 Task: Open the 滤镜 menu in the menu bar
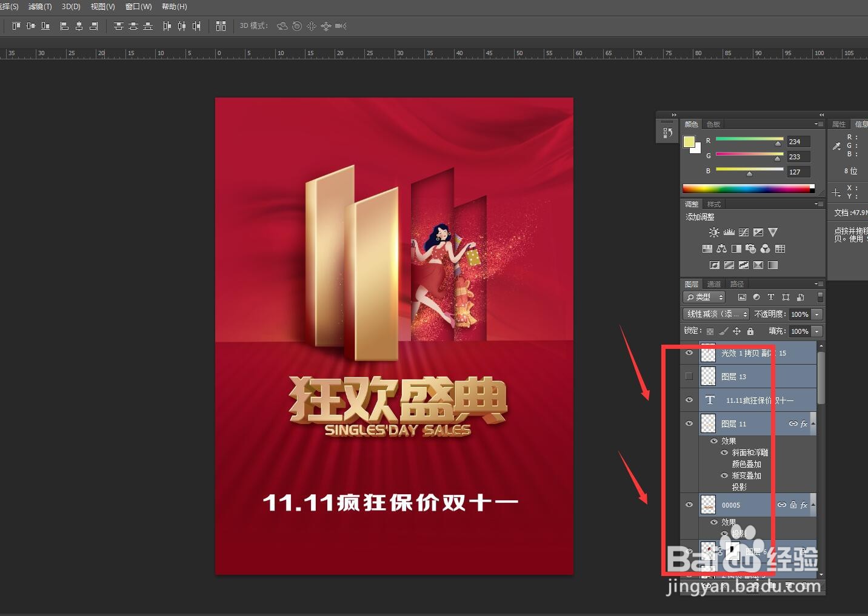click(x=40, y=7)
